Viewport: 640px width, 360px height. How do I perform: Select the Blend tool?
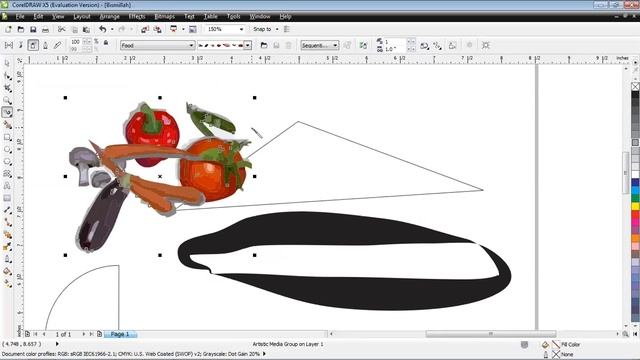pos(7,235)
